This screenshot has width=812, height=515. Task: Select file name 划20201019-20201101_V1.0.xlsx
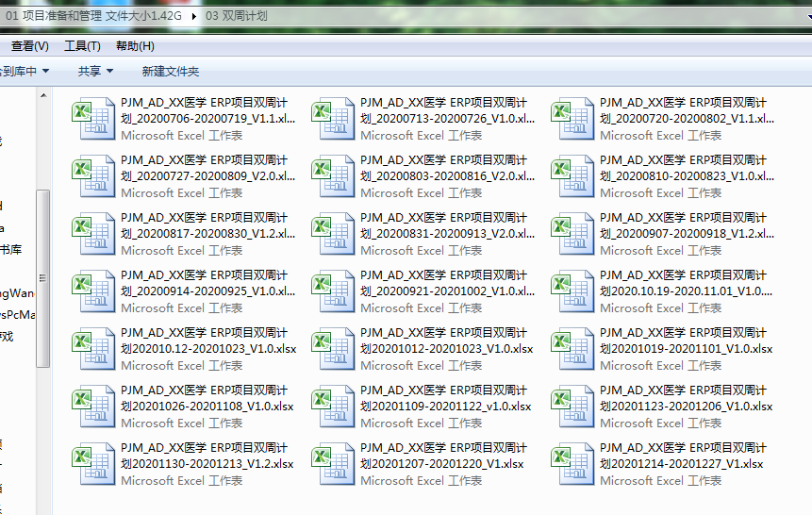pyautogui.click(x=687, y=349)
